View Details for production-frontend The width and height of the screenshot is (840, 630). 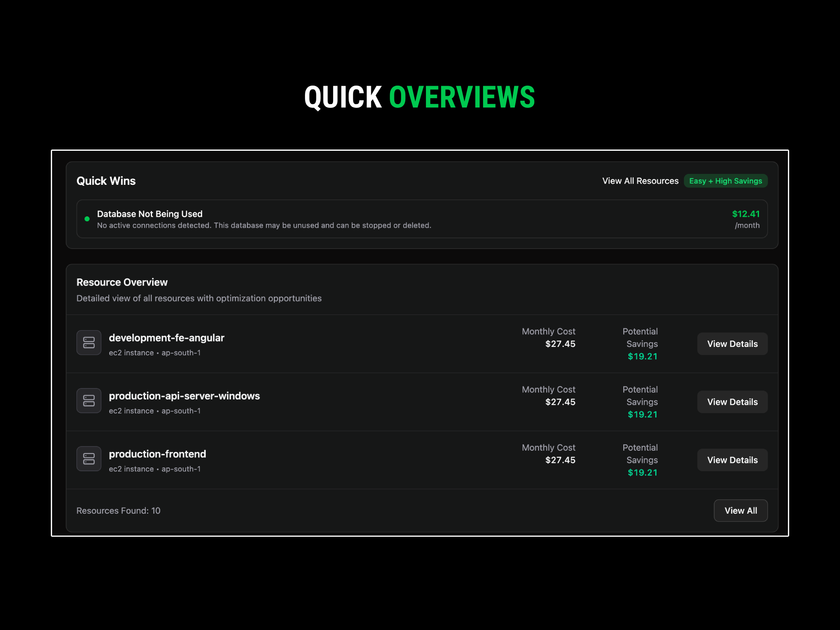[x=732, y=460]
